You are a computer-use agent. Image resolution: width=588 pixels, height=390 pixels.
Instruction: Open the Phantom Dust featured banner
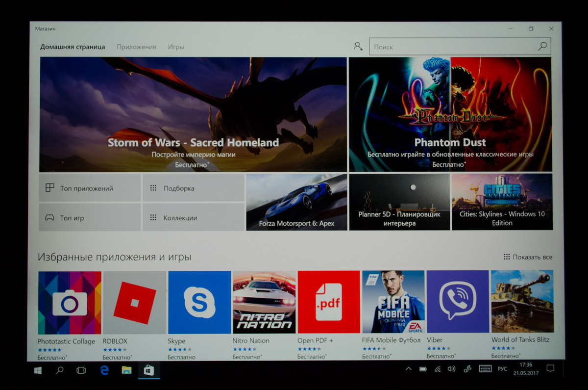click(x=450, y=114)
